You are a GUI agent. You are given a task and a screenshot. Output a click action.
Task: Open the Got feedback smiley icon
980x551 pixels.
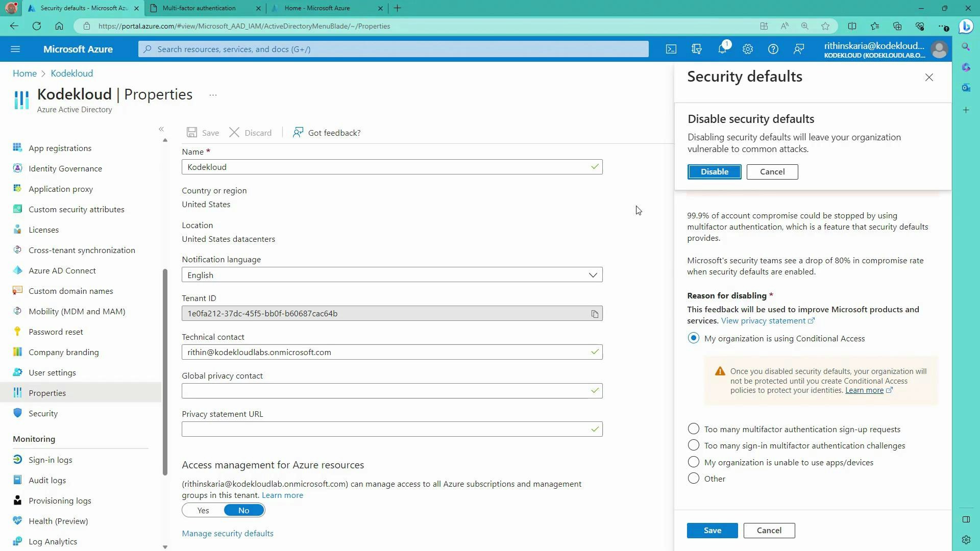click(298, 132)
